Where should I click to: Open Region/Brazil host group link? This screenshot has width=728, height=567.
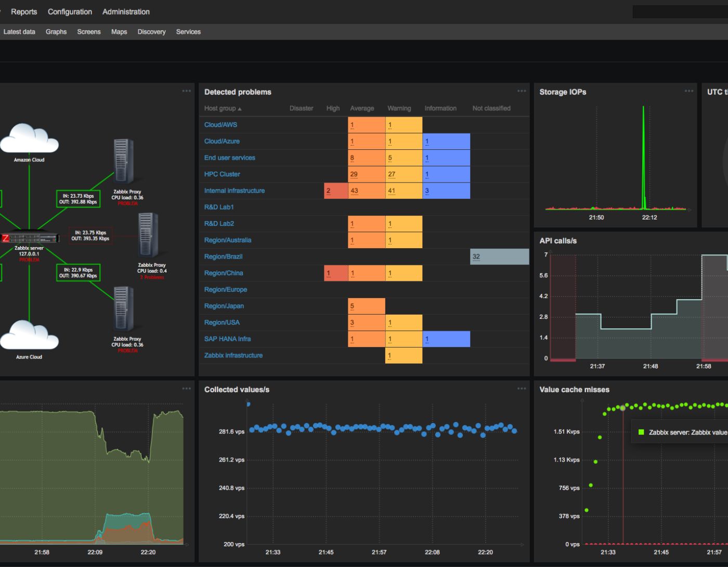(223, 256)
